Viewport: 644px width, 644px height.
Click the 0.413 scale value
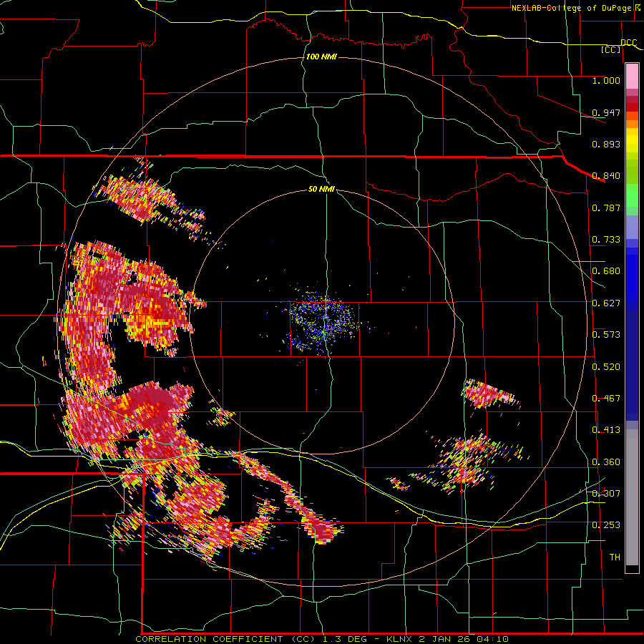click(x=606, y=429)
